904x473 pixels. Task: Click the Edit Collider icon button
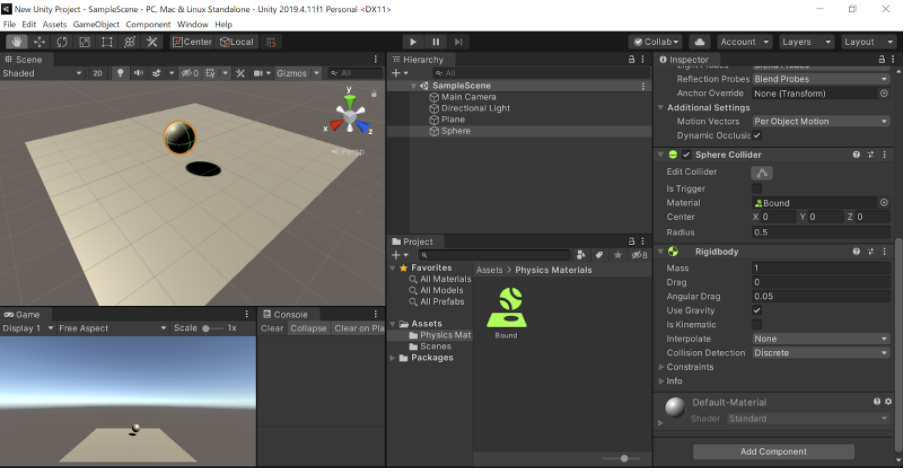coord(762,172)
